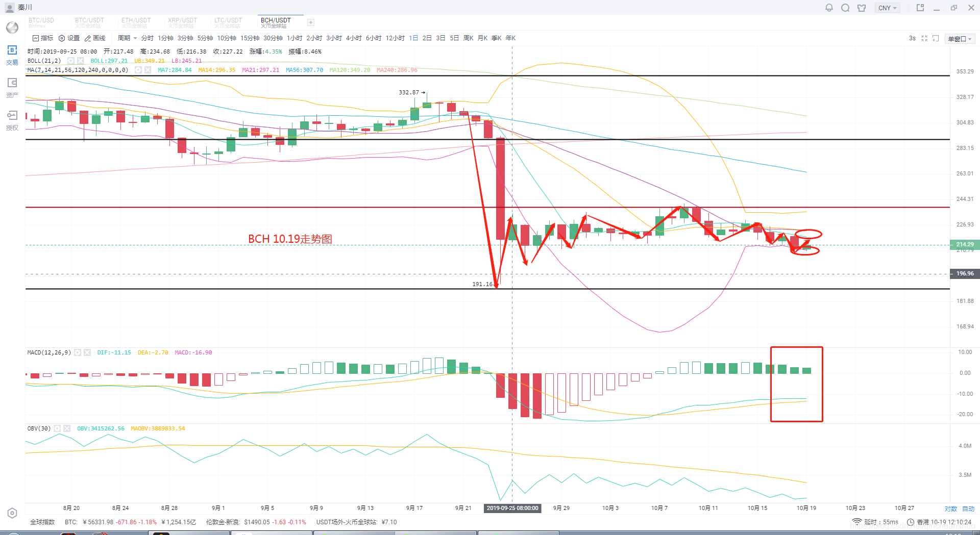Select the 15分钟 period
Image resolution: width=980 pixels, height=535 pixels.
(x=250, y=38)
